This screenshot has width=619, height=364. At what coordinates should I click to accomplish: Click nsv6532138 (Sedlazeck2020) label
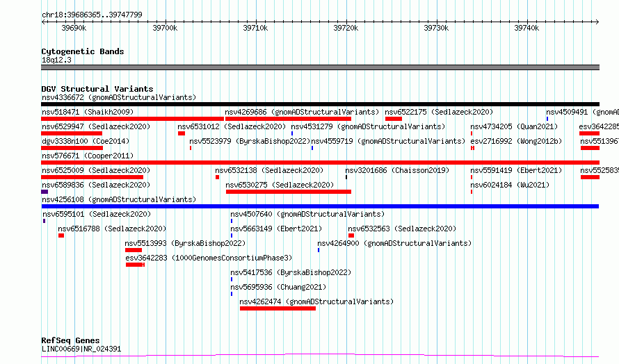(x=269, y=170)
